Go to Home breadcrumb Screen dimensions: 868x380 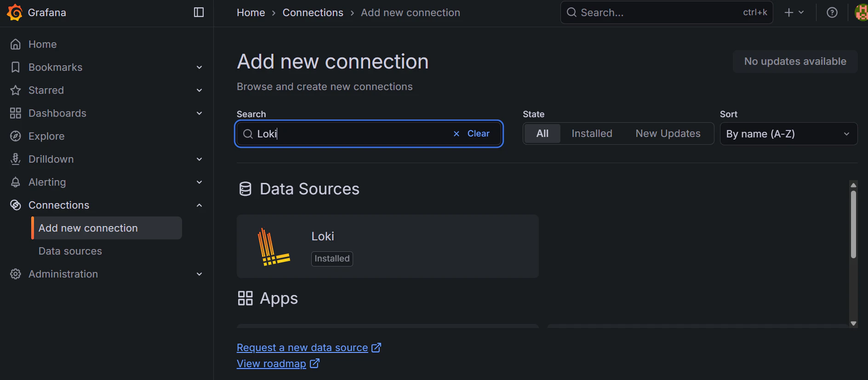pyautogui.click(x=251, y=12)
